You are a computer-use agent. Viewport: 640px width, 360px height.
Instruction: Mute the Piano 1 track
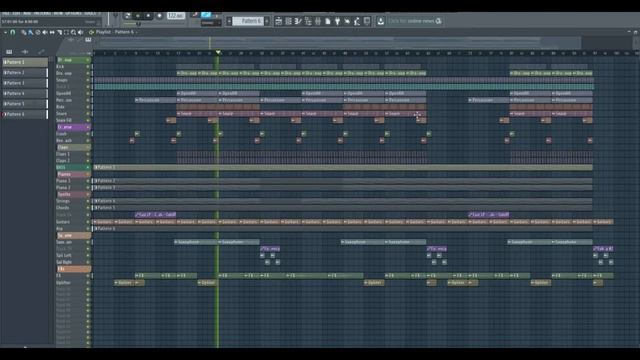pyautogui.click(x=88, y=181)
